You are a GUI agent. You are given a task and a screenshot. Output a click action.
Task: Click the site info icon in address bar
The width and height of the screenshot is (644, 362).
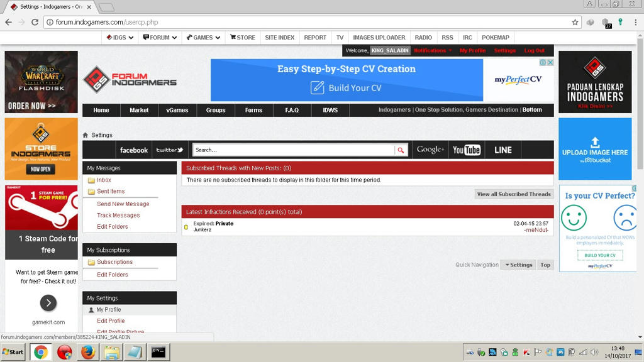tap(50, 22)
